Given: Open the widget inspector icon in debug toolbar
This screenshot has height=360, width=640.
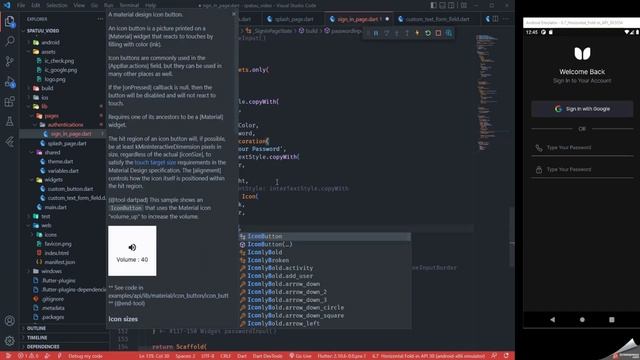Looking at the screenshot, I should [x=449, y=33].
